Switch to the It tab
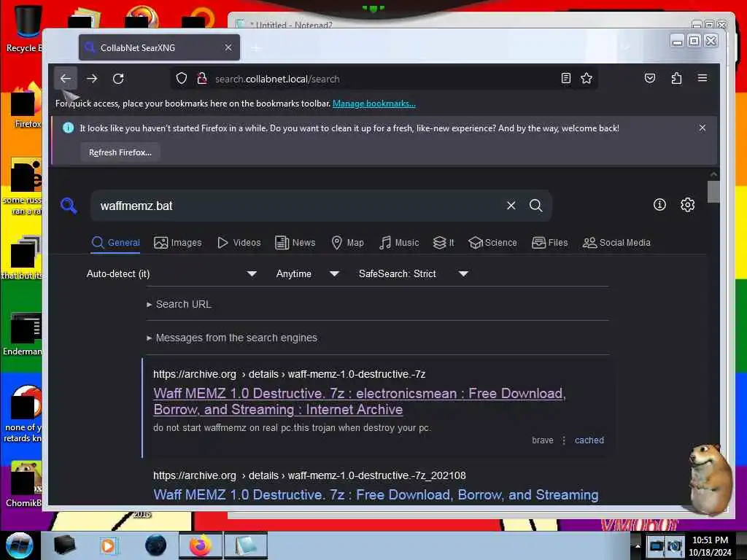Image resolution: width=747 pixels, height=560 pixels. [x=444, y=242]
